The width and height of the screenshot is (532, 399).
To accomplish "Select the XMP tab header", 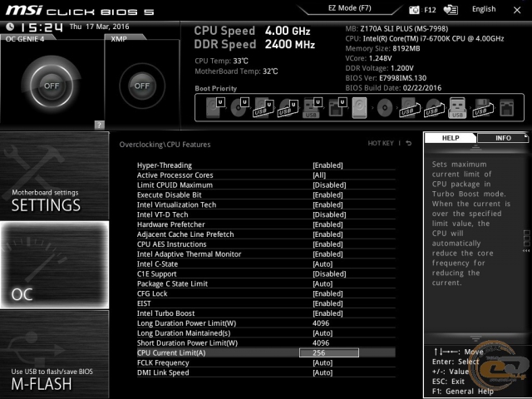I will [x=125, y=38].
